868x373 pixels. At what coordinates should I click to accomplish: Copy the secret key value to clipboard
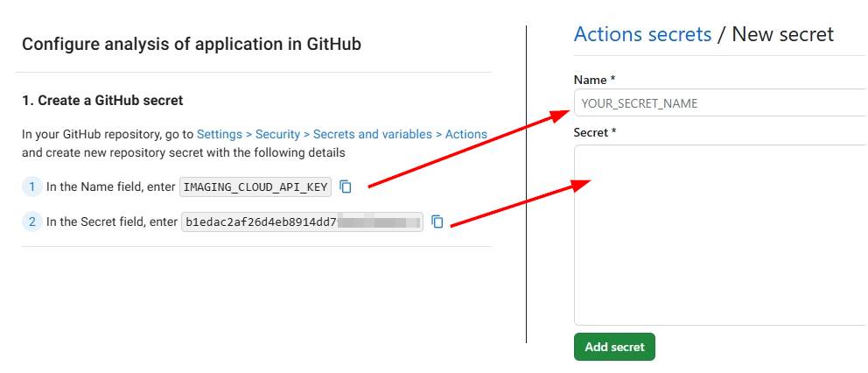(437, 222)
